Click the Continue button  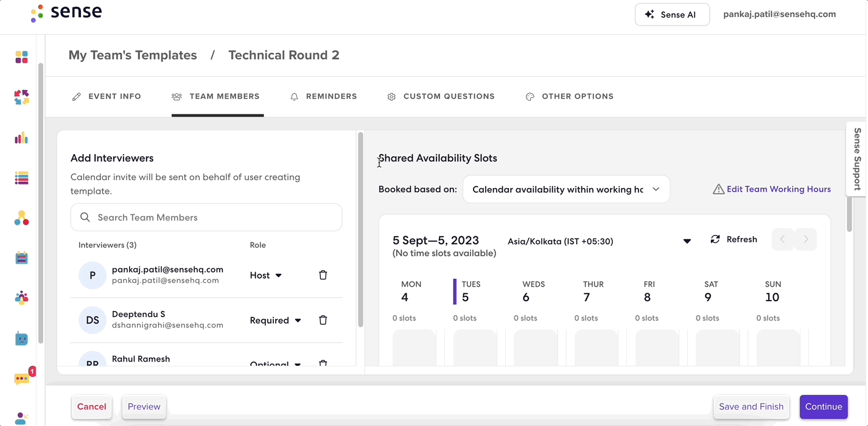click(824, 407)
